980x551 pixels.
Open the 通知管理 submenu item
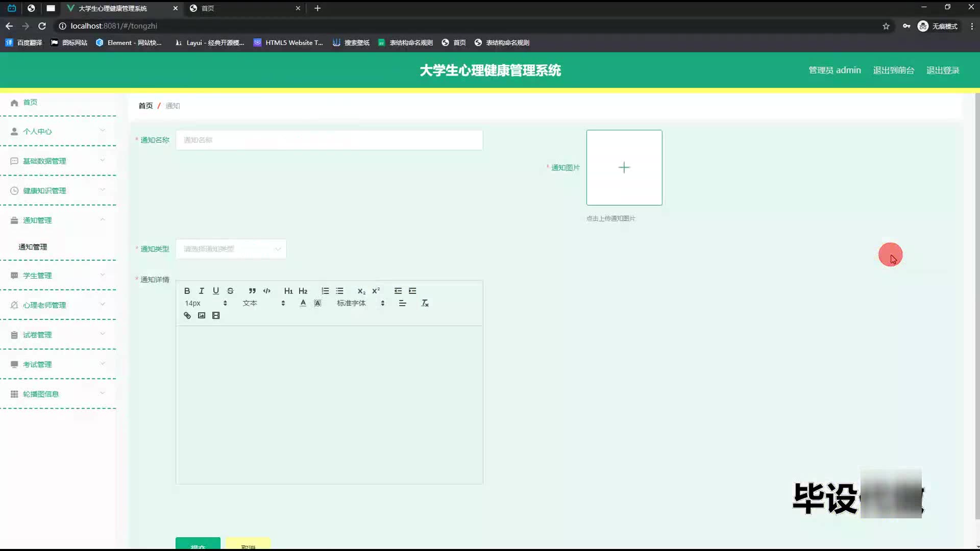tap(33, 247)
